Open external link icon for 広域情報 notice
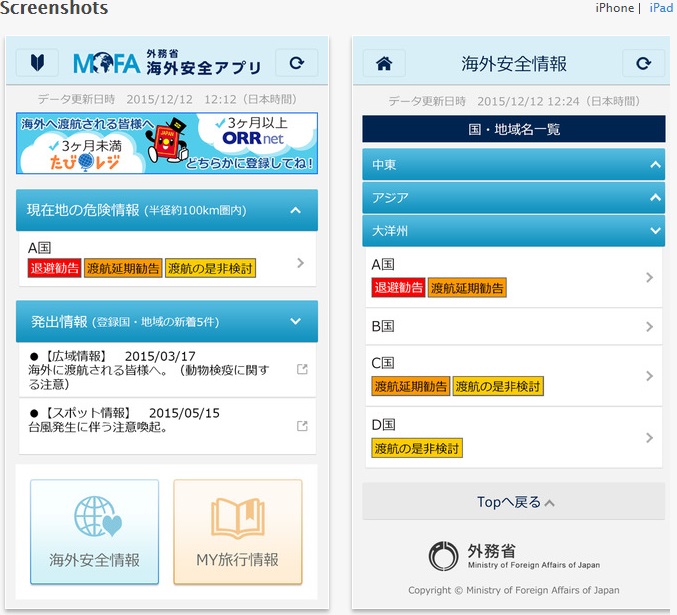The width and height of the screenshot is (677, 615). [302, 369]
